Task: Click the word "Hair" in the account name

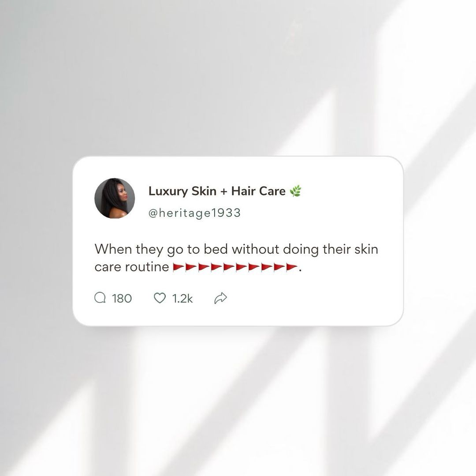Action: click(x=243, y=191)
